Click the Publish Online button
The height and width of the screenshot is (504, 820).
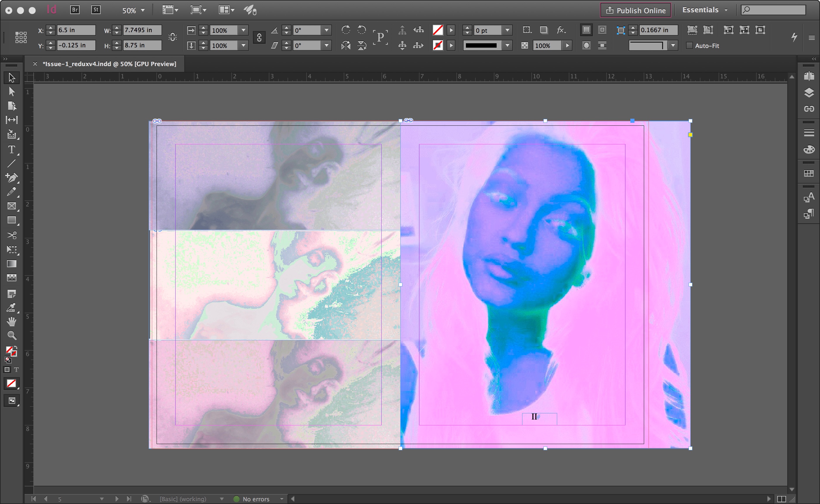pos(636,10)
